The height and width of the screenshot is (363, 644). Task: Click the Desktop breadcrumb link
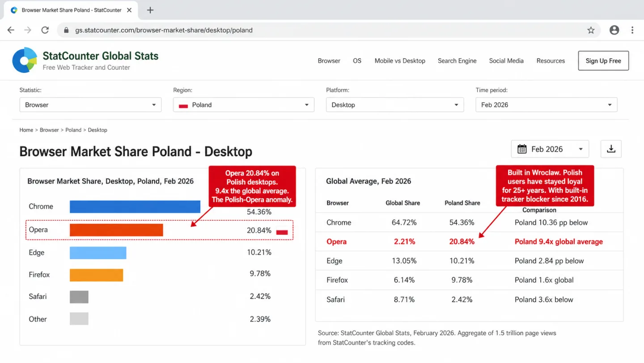(x=97, y=130)
